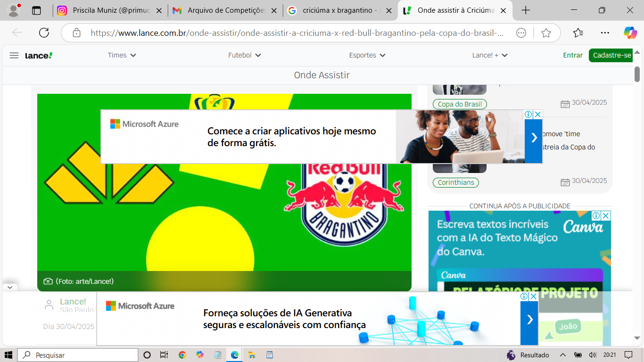Open Corinthians tag
Image resolution: width=644 pixels, height=362 pixels.
456,182
